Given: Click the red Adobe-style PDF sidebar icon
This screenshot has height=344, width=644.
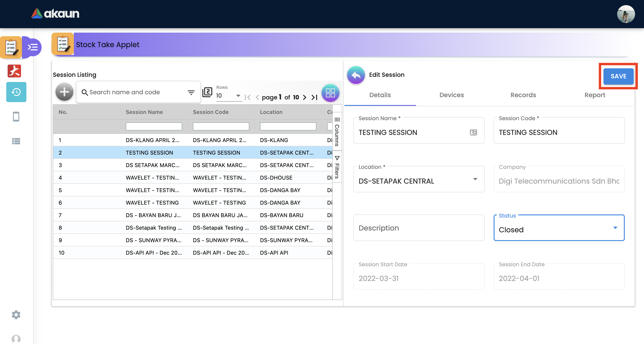Looking at the screenshot, I should (x=14, y=71).
